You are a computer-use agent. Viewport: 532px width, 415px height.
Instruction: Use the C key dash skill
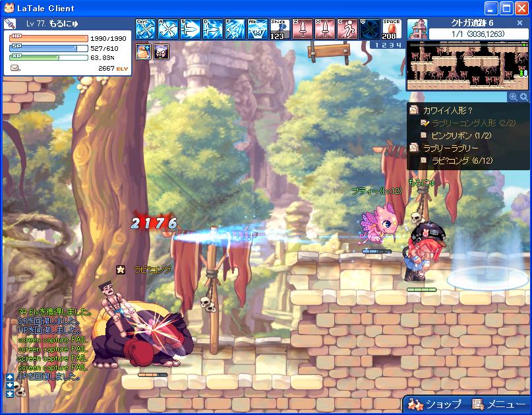pyautogui.click(x=347, y=29)
